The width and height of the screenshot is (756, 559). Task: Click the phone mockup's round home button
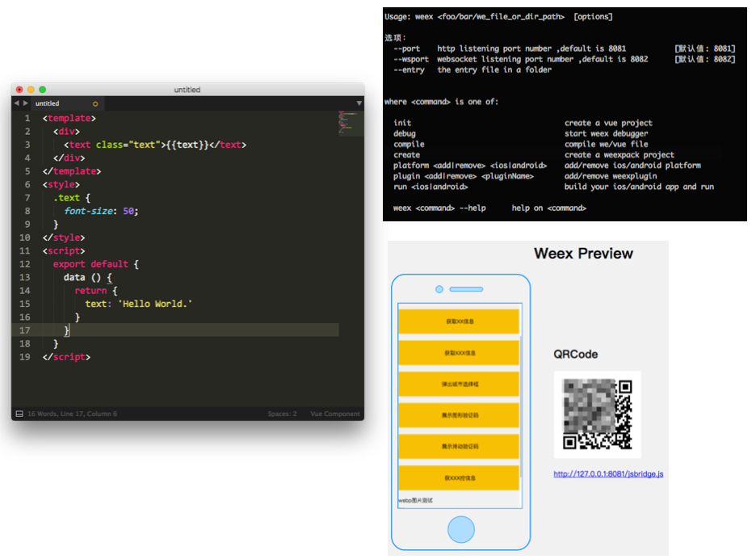[x=461, y=529]
